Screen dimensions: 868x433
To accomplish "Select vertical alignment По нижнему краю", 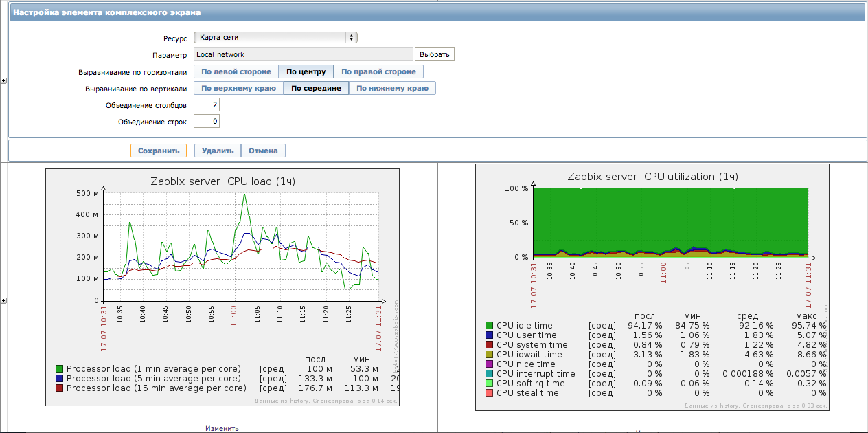I will pyautogui.click(x=392, y=88).
